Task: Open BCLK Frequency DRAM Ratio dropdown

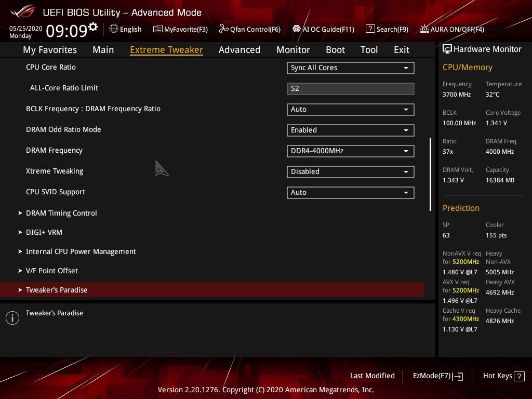Action: pyautogui.click(x=351, y=109)
